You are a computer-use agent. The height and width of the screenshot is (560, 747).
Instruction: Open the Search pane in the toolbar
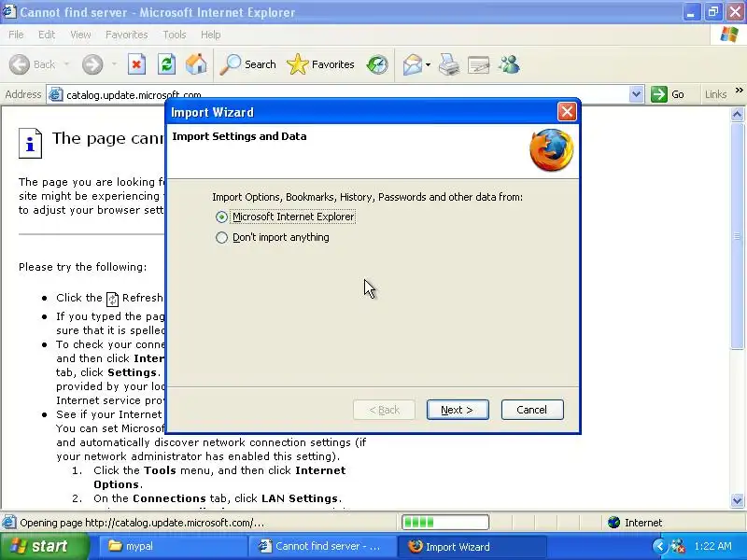pos(247,64)
